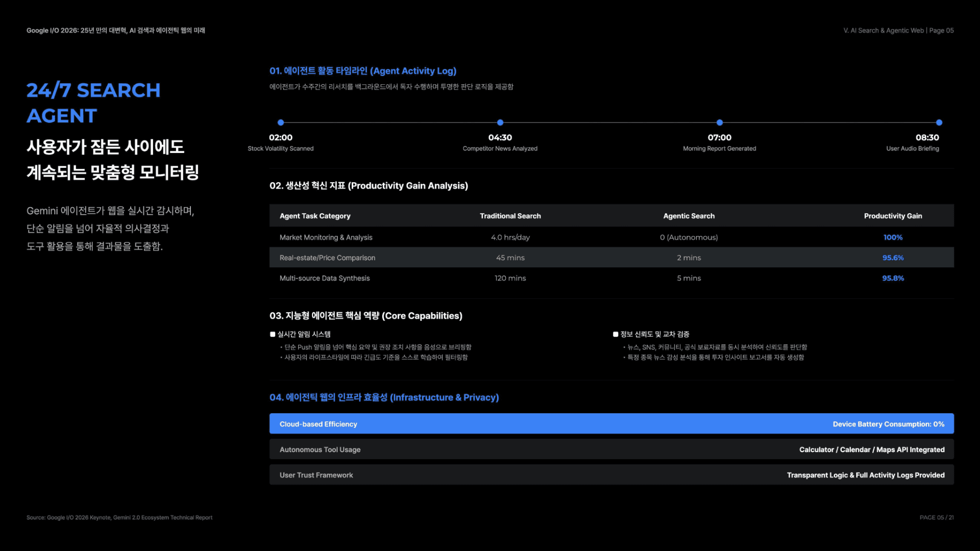Click the 100% productivity gain value
This screenshot has width=980, height=551.
pos(893,237)
